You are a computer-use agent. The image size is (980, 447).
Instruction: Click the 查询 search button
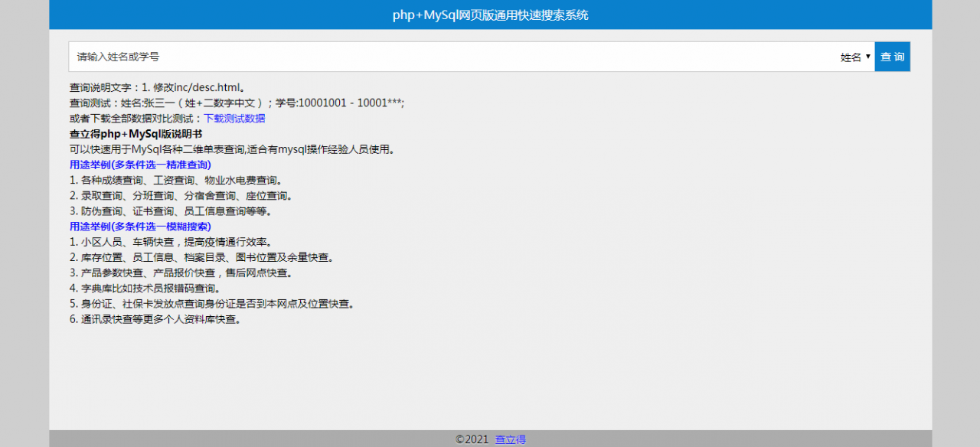(x=892, y=56)
